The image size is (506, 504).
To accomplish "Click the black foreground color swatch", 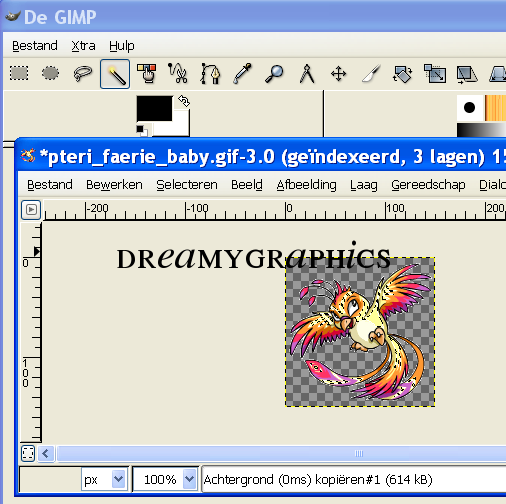I will (x=154, y=108).
